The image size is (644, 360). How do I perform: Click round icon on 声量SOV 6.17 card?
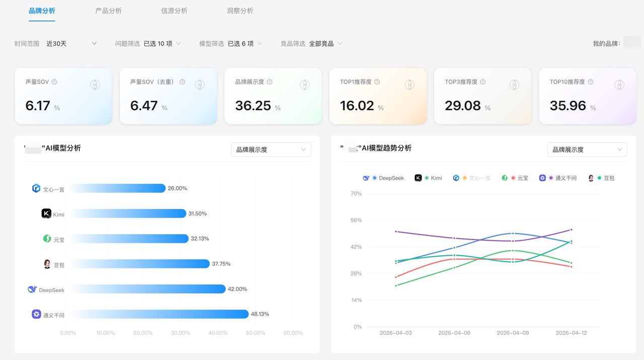[x=95, y=85]
